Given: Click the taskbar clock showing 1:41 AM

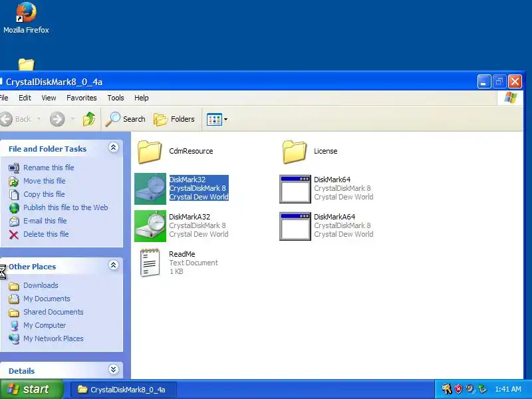Looking at the screenshot, I should [x=508, y=389].
